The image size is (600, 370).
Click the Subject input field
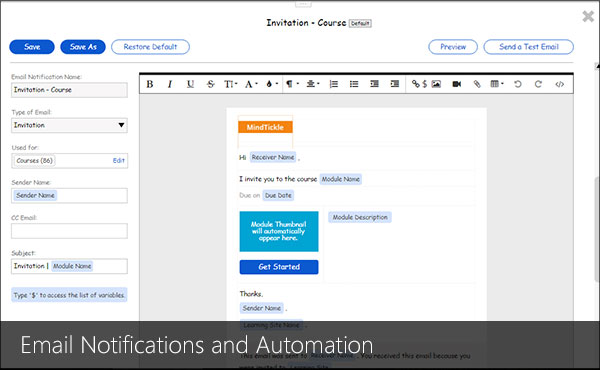coord(69,266)
